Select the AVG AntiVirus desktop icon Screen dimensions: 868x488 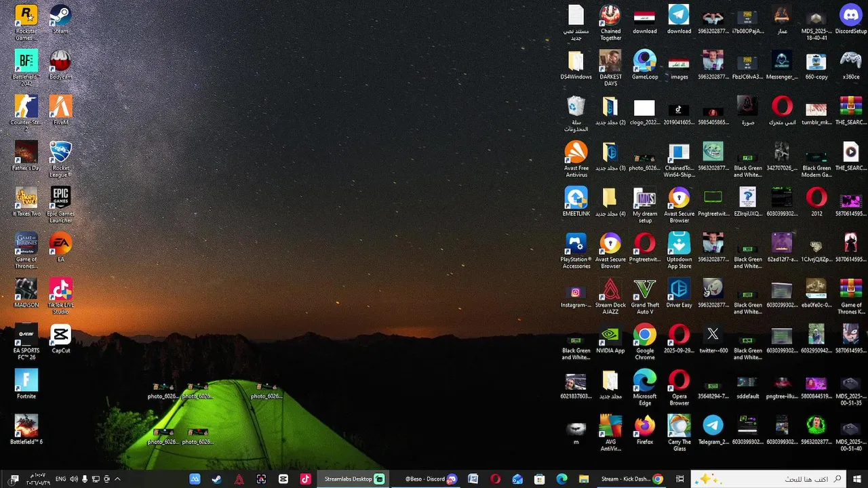tap(610, 433)
